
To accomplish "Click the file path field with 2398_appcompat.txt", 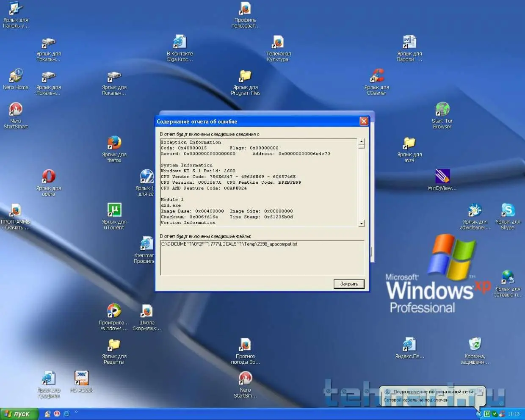I will pyautogui.click(x=262, y=257).
